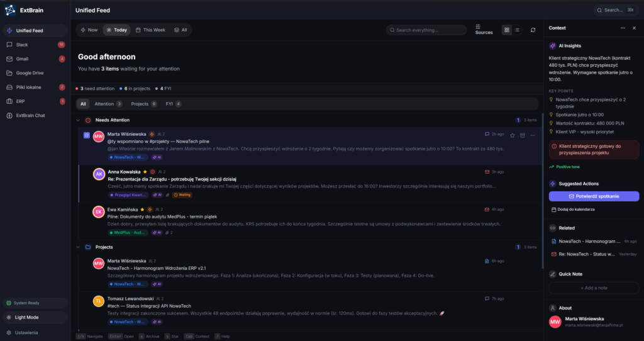Click the feed's vertical scrollbar
This screenshot has width=644, height=341.
coord(541,189)
